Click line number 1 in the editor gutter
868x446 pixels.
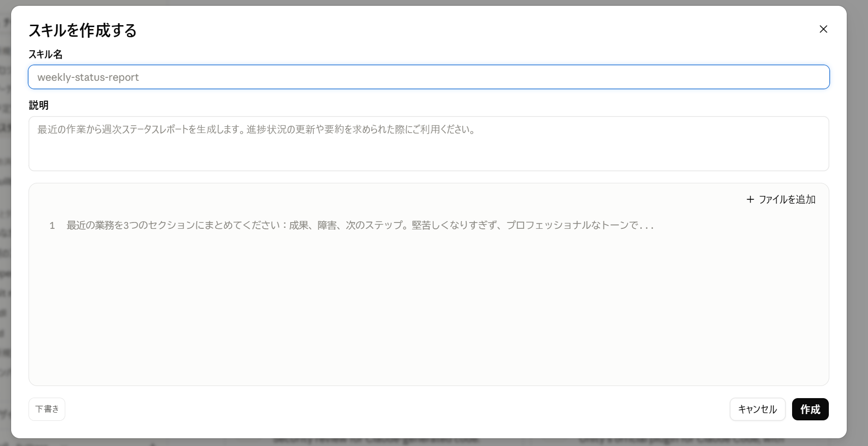(52, 225)
